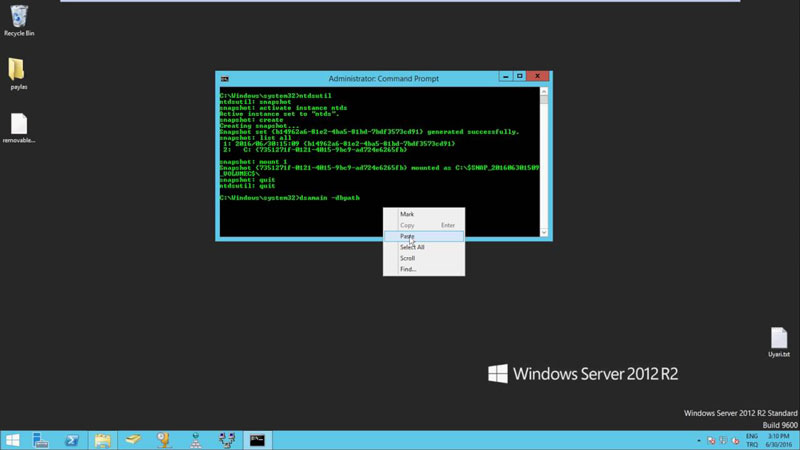Click the 'Creating snapshot...' line
This screenshot has height=450, width=800.
[x=259, y=126]
